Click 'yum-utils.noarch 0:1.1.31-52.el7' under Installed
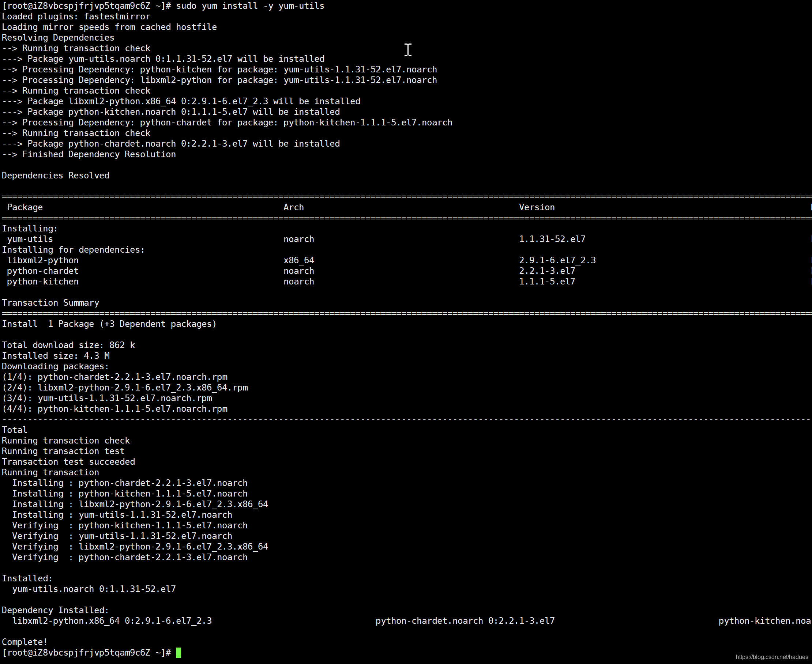 click(94, 589)
